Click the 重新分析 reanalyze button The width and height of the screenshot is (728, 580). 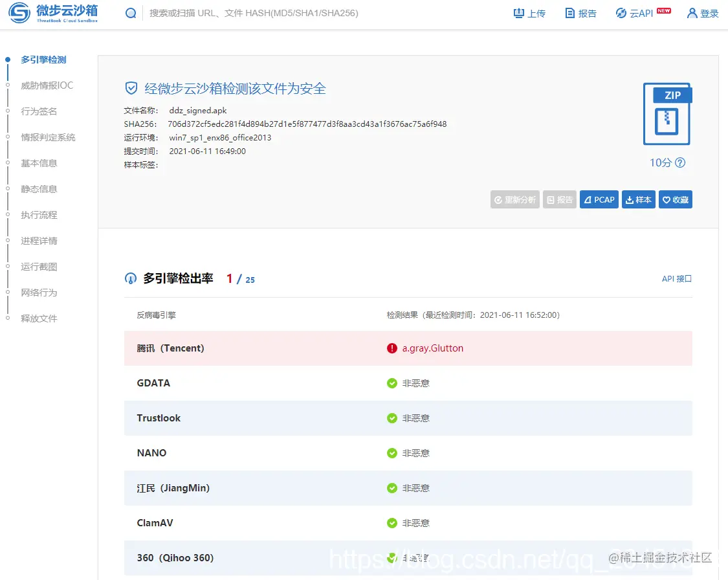tap(515, 199)
